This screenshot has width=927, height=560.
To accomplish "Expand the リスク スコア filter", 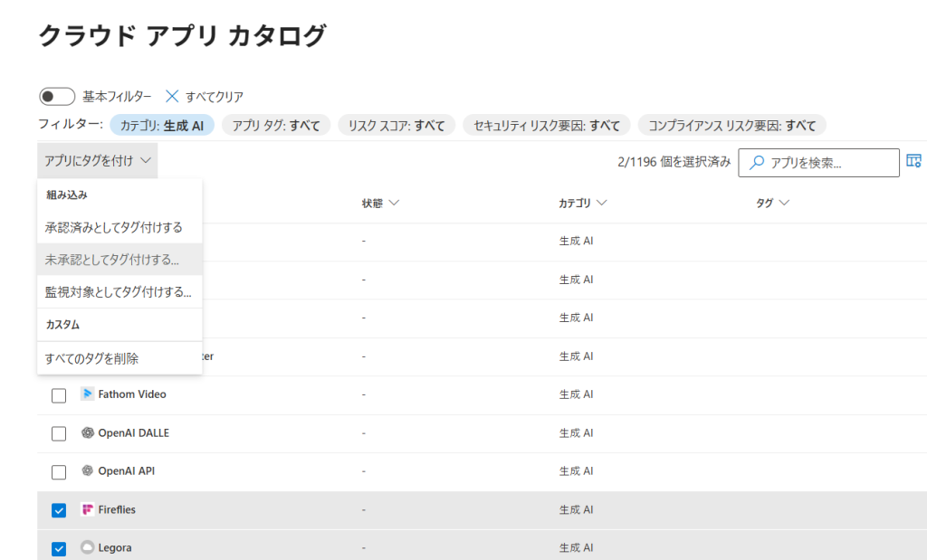I will (397, 126).
